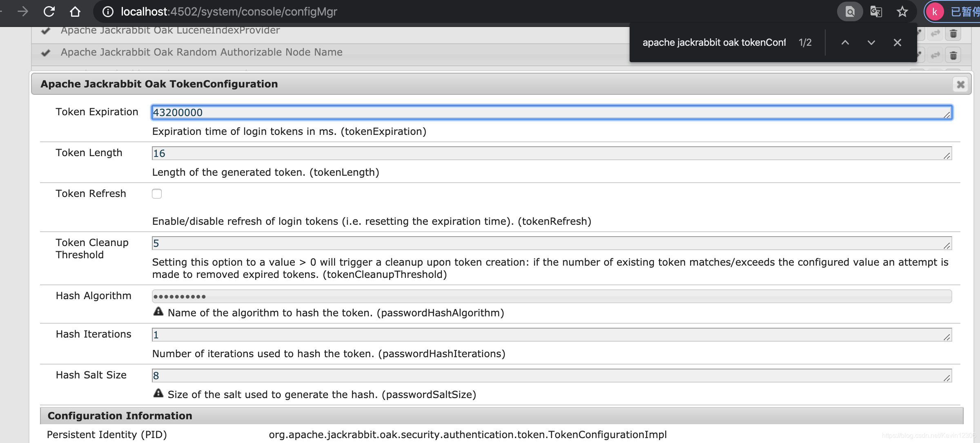980x443 pixels.
Task: Jump to previous find result
Action: (x=845, y=43)
